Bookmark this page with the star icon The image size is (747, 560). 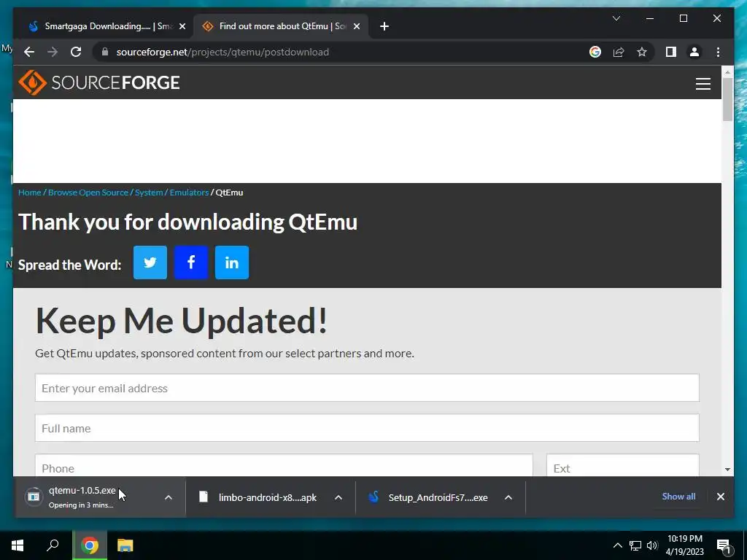pyautogui.click(x=642, y=52)
